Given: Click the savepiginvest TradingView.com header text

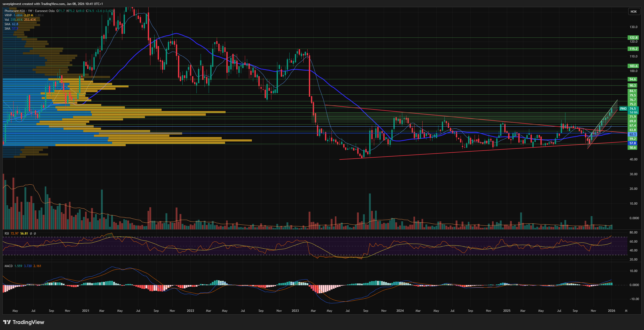Looking at the screenshot, I should pyautogui.click(x=52, y=4).
